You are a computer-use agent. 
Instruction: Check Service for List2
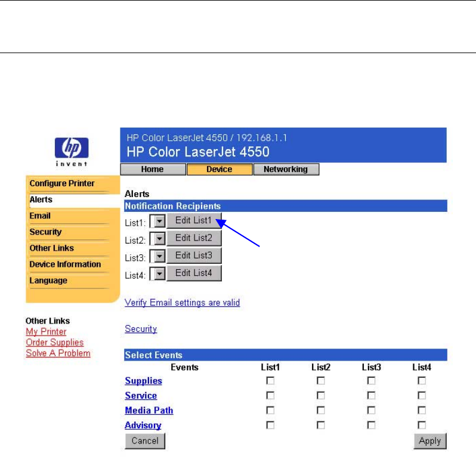(320, 396)
